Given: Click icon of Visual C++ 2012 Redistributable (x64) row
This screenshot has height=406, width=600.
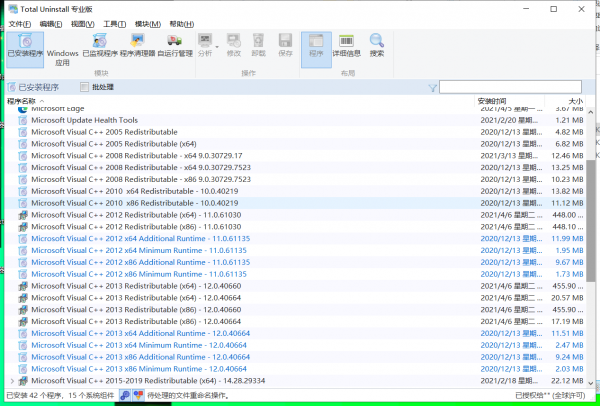Looking at the screenshot, I should (23, 215).
